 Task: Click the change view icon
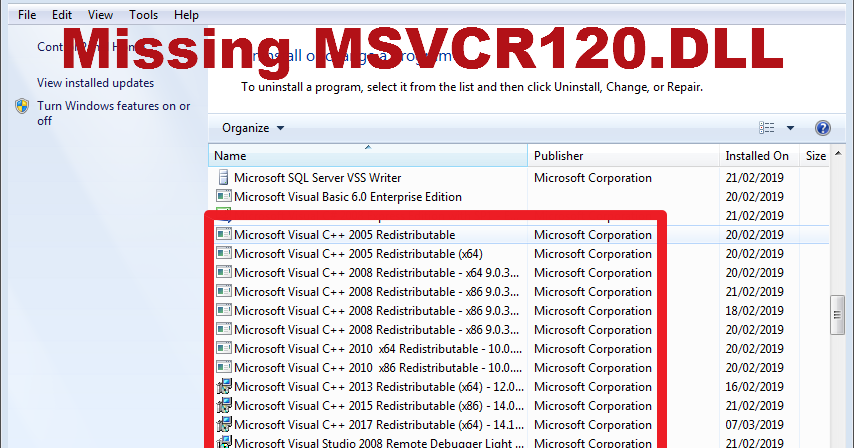click(766, 128)
